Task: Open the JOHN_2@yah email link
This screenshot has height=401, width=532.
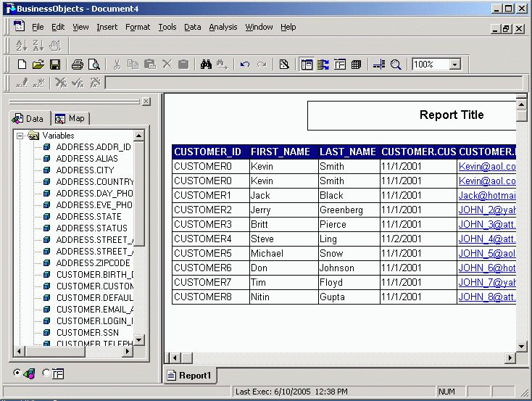Action: tap(487, 210)
